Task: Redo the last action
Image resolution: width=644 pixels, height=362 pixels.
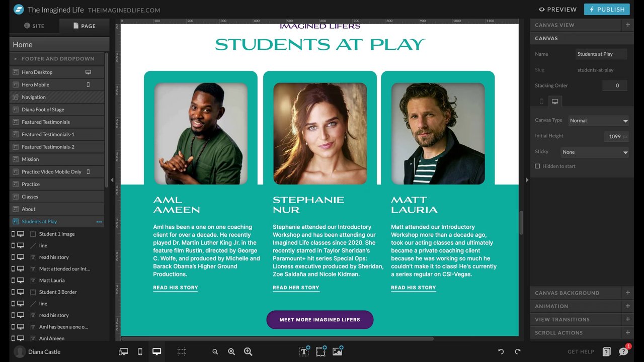Action: [x=518, y=351]
